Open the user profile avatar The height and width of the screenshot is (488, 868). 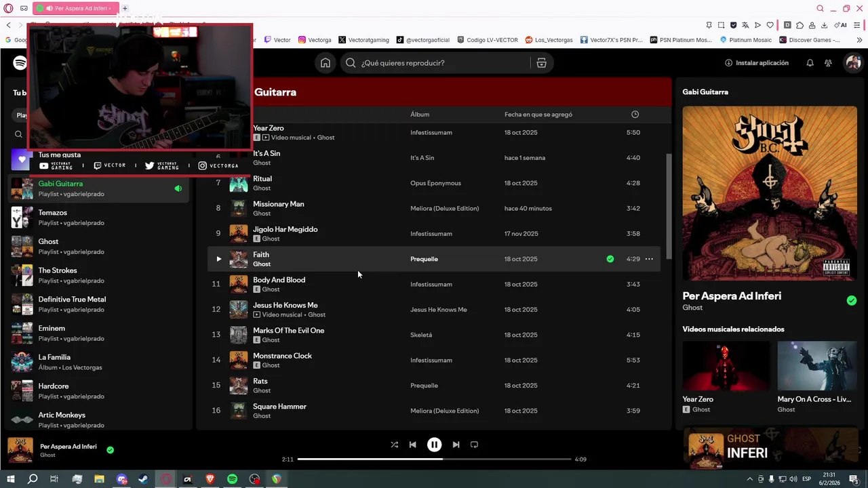point(852,63)
